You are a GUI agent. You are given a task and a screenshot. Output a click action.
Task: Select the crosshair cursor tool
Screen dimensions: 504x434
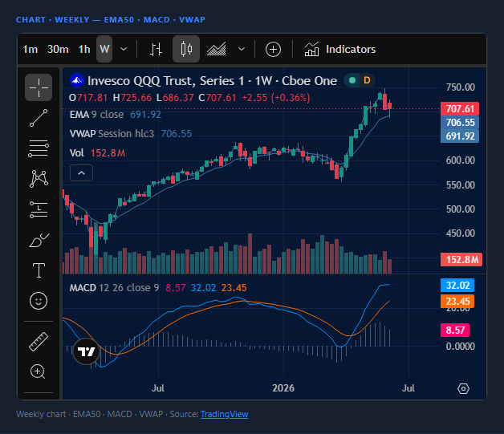point(39,87)
